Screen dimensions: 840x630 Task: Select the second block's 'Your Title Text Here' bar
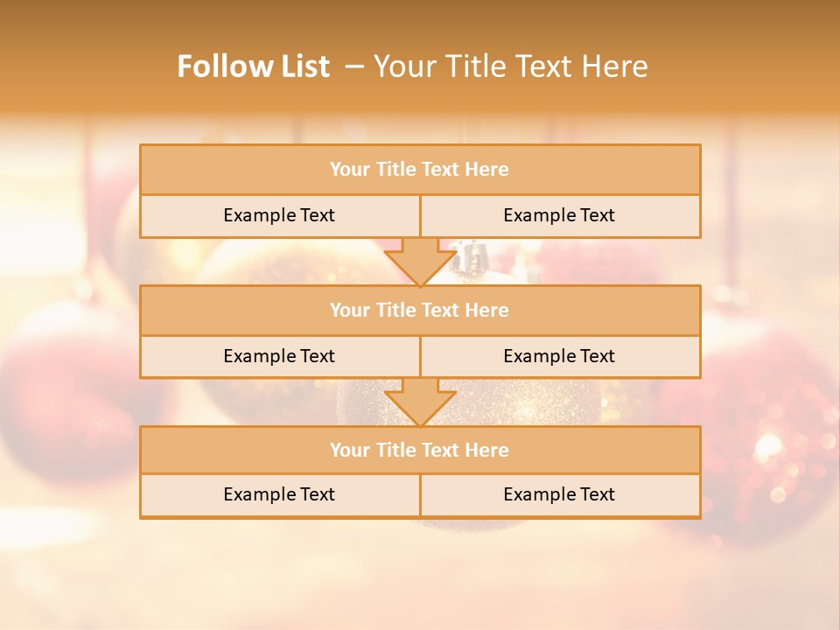tap(420, 310)
